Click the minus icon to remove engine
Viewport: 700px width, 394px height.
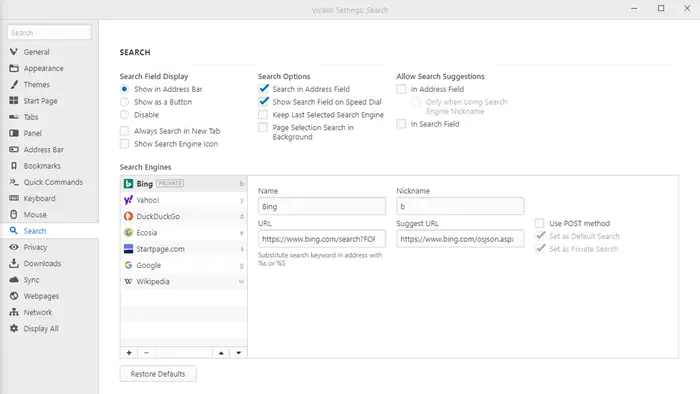point(146,353)
